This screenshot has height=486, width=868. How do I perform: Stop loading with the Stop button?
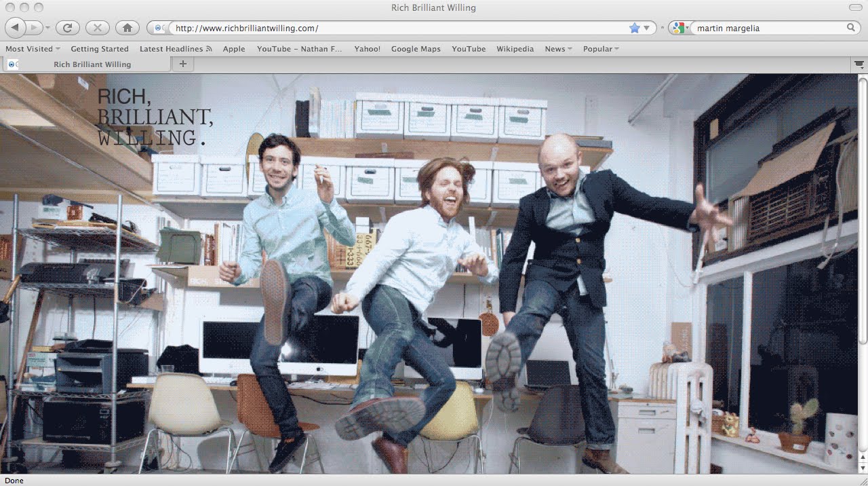tap(97, 28)
